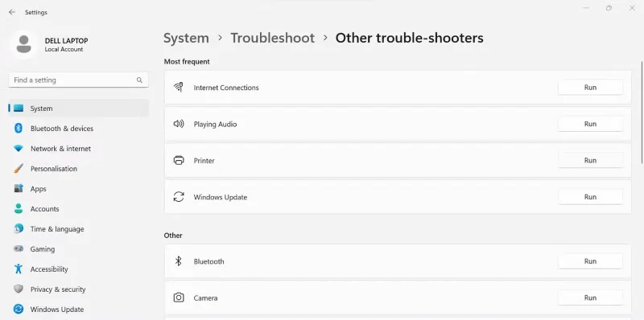This screenshot has height=320, width=644.
Task: Click the Accessibility figure icon
Action: 19,269
